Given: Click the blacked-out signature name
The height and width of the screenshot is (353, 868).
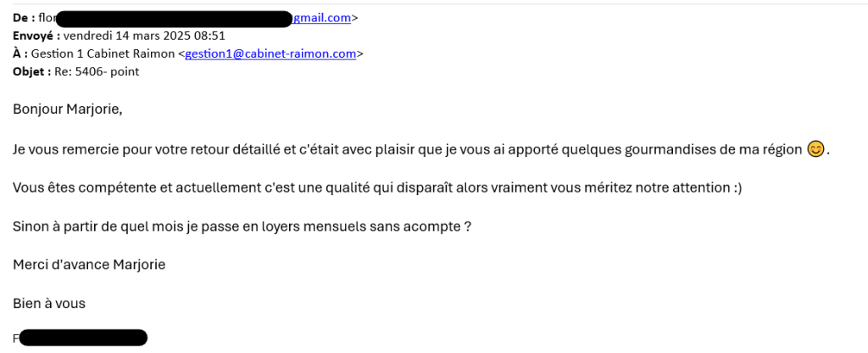Looking at the screenshot, I should [x=83, y=338].
